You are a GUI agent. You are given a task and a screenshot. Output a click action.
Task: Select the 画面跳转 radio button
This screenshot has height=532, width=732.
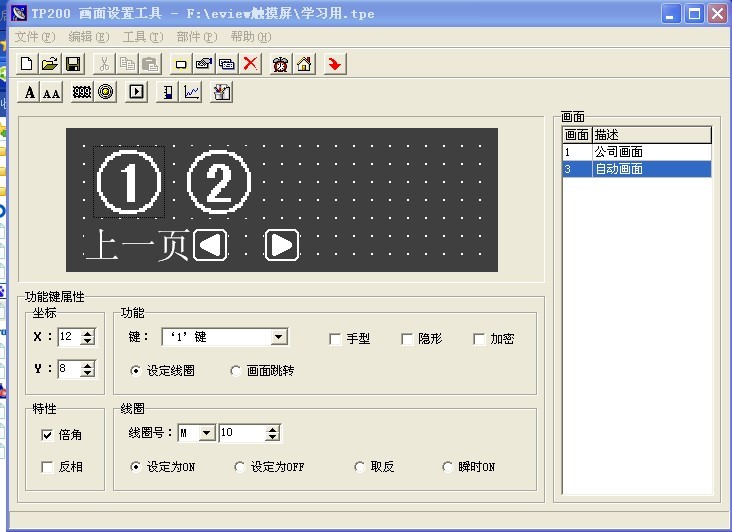236,371
